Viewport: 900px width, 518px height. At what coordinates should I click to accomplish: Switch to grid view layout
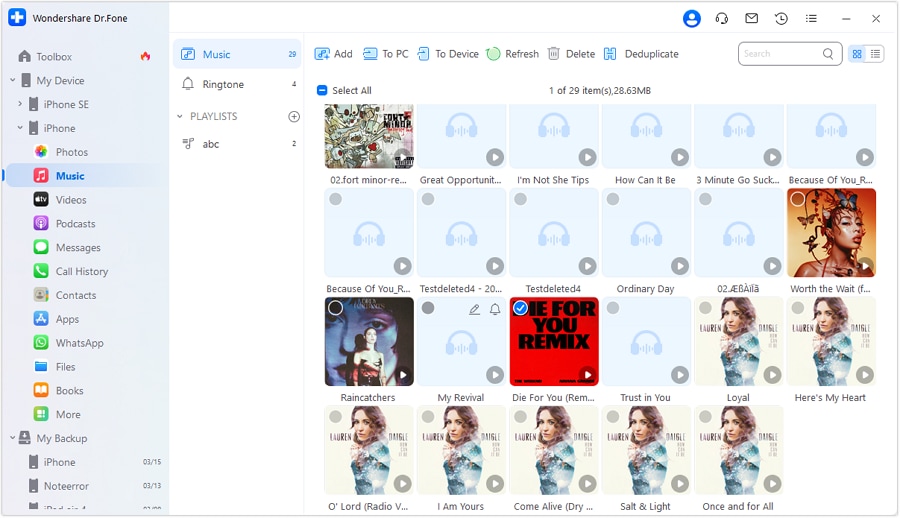857,54
